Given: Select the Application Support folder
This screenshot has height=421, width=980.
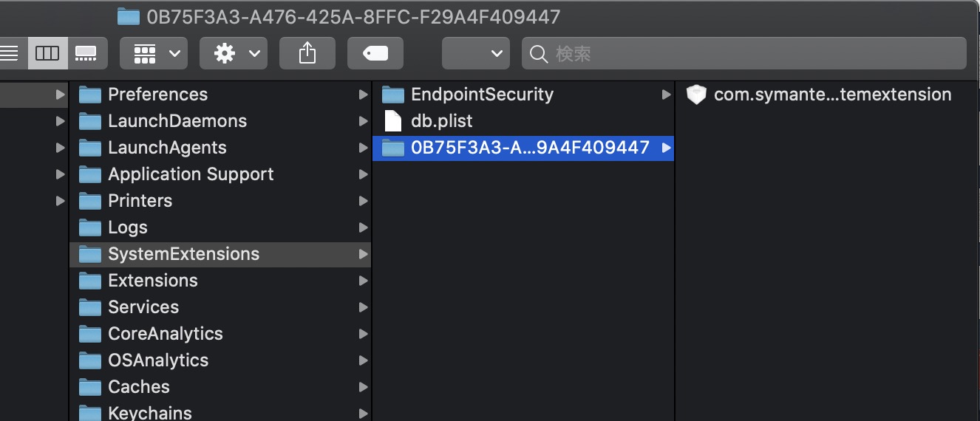Looking at the screenshot, I should [x=191, y=174].
